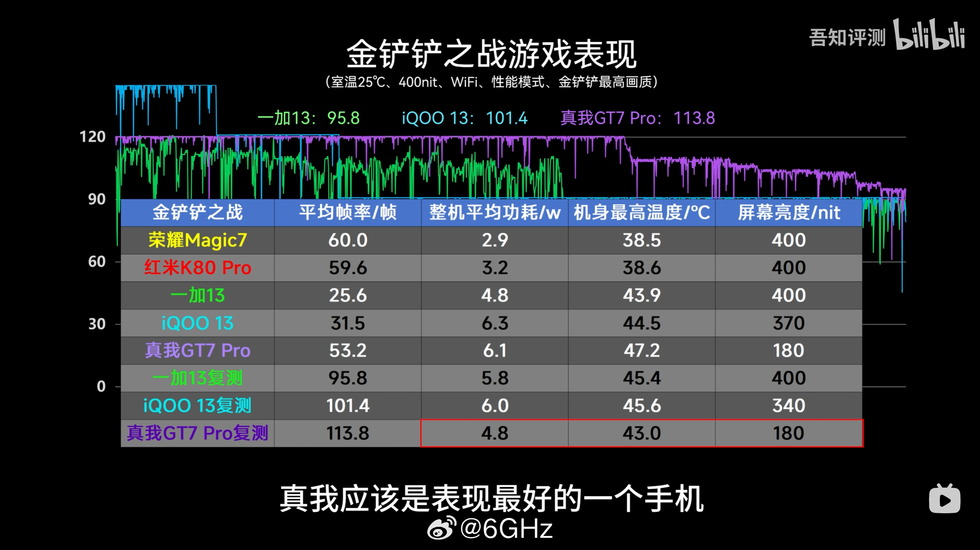Click the row label 真我GT7 Pro复测
Image resolution: width=980 pixels, height=550 pixels.
pyautogui.click(x=197, y=433)
